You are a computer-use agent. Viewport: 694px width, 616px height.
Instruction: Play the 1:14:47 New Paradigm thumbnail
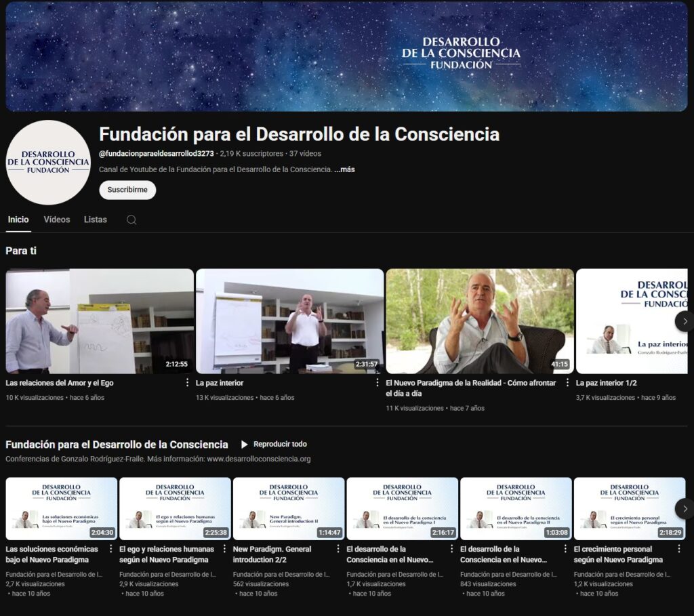[289, 508]
